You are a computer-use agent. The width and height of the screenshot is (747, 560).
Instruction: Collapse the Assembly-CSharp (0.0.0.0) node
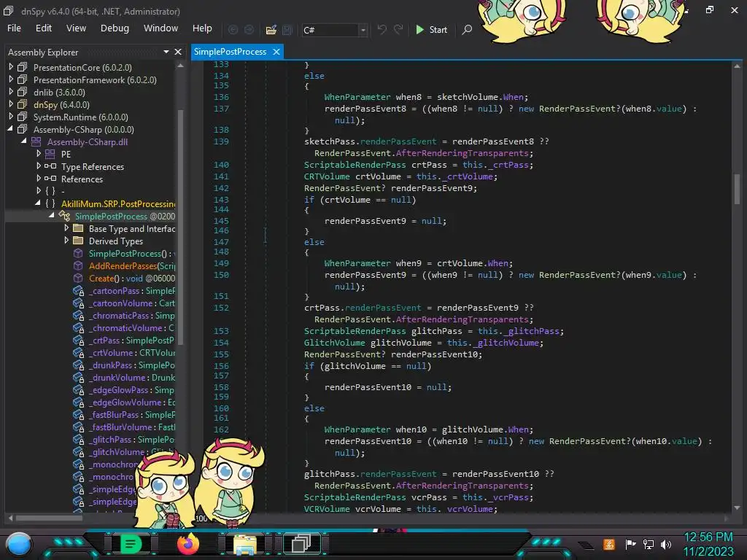(10, 129)
